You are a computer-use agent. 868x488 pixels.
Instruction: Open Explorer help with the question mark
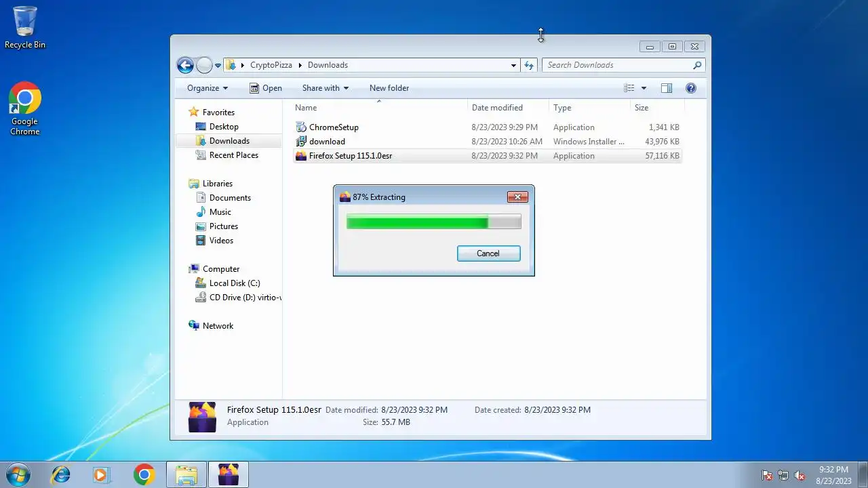pyautogui.click(x=691, y=88)
